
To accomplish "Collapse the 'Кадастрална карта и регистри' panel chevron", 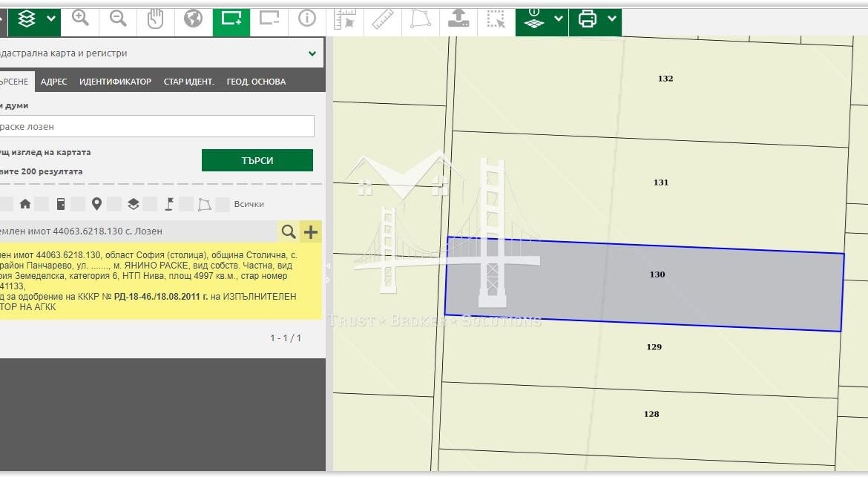I will pyautogui.click(x=312, y=53).
